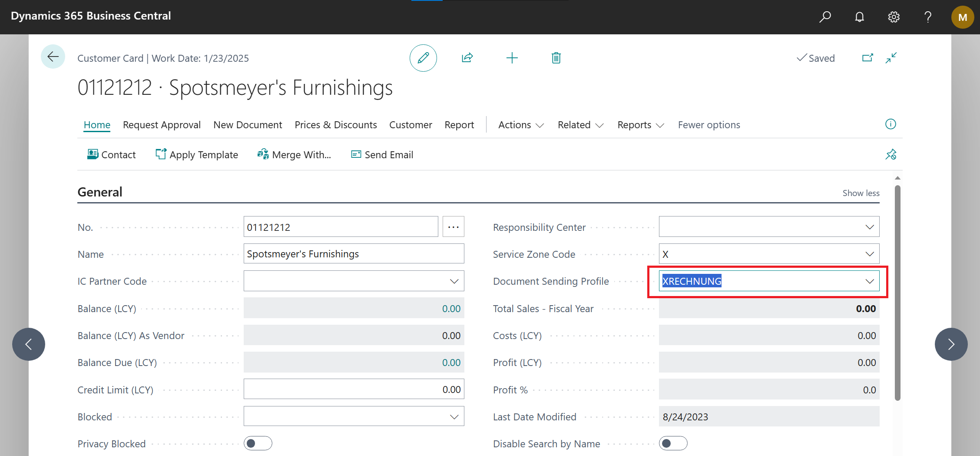Expand the Related menu

click(580, 125)
